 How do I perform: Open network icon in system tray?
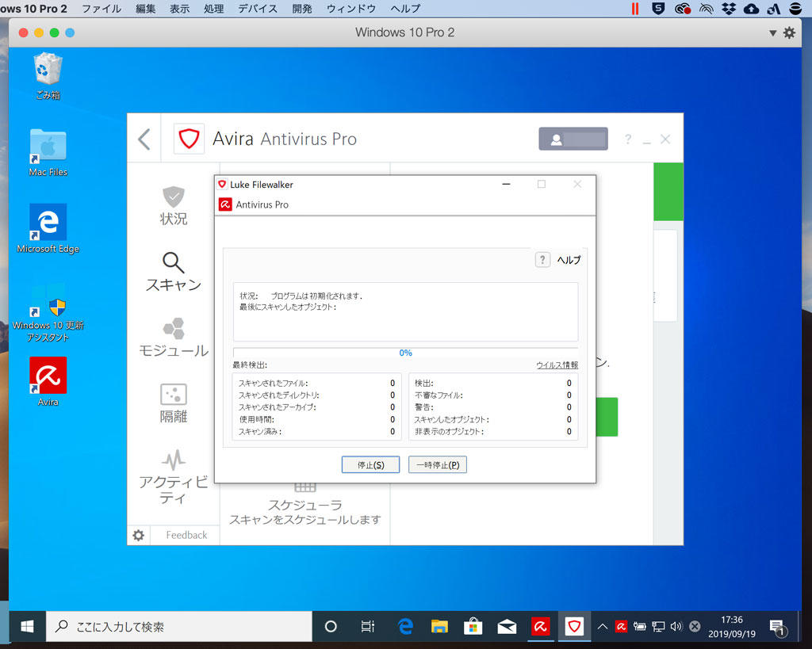tap(658, 627)
